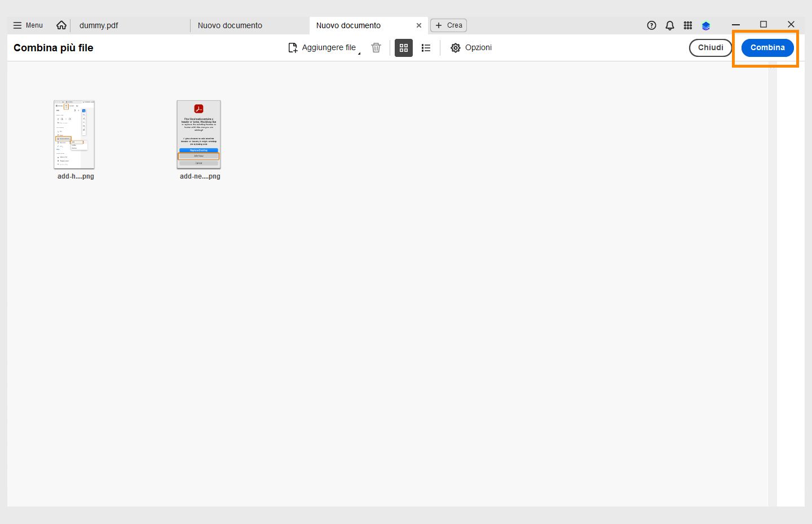812x524 pixels.
Task: Click the add-h....png file name
Action: click(76, 176)
